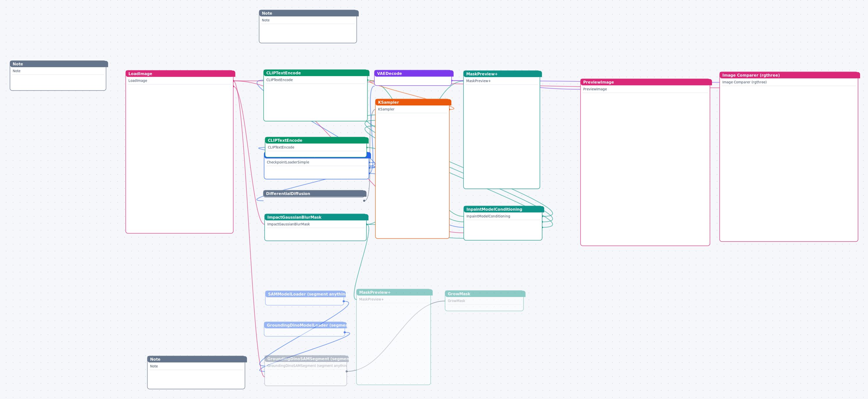868x399 pixels.
Task: Click the SAMModelLoader node title
Action: tap(305, 294)
